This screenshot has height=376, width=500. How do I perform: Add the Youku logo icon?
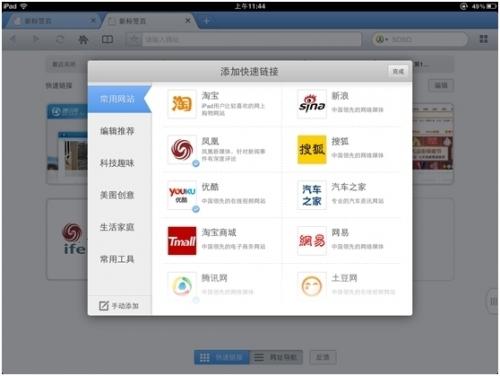(x=182, y=195)
